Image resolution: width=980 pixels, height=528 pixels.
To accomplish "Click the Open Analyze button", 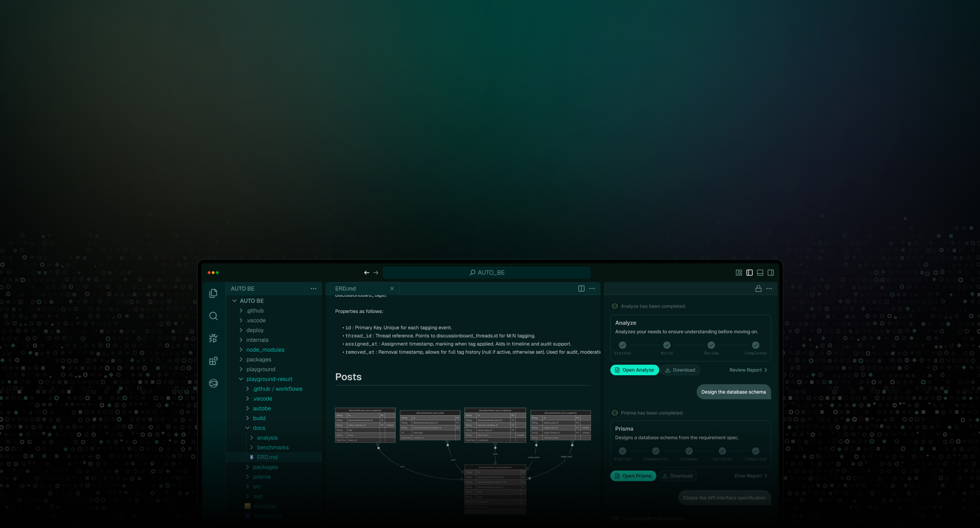I will [x=634, y=370].
